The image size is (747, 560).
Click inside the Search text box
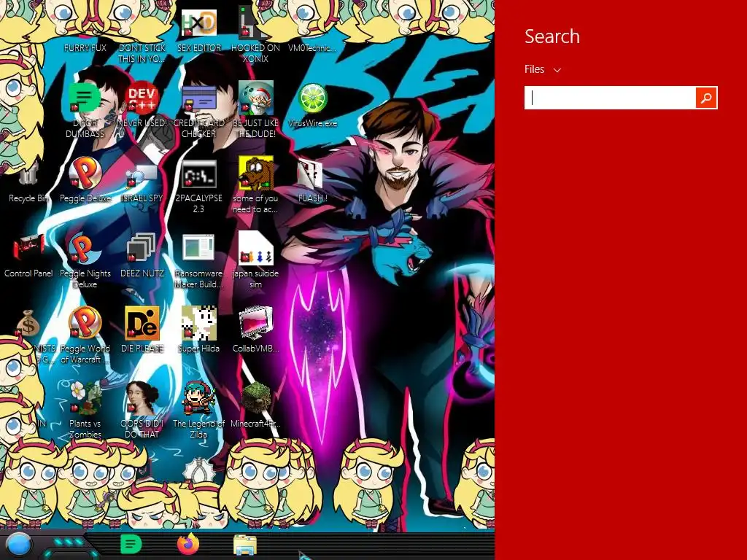click(x=610, y=98)
